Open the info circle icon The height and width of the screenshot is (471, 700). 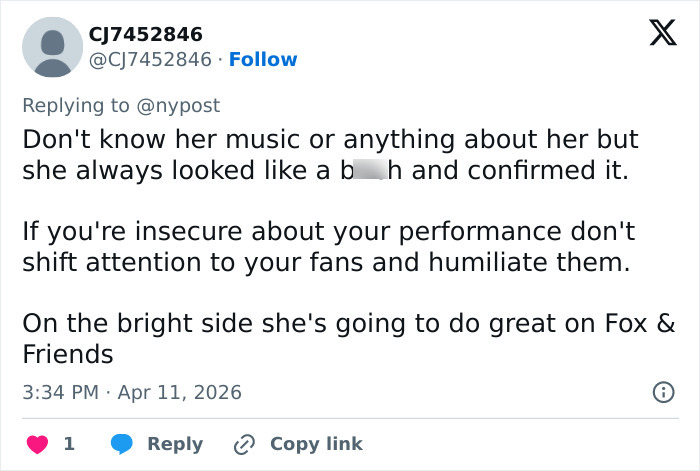(662, 392)
